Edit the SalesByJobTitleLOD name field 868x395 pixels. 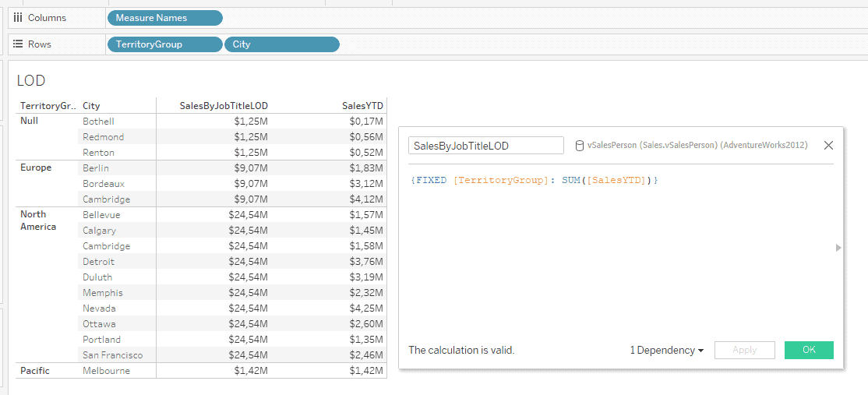click(485, 146)
